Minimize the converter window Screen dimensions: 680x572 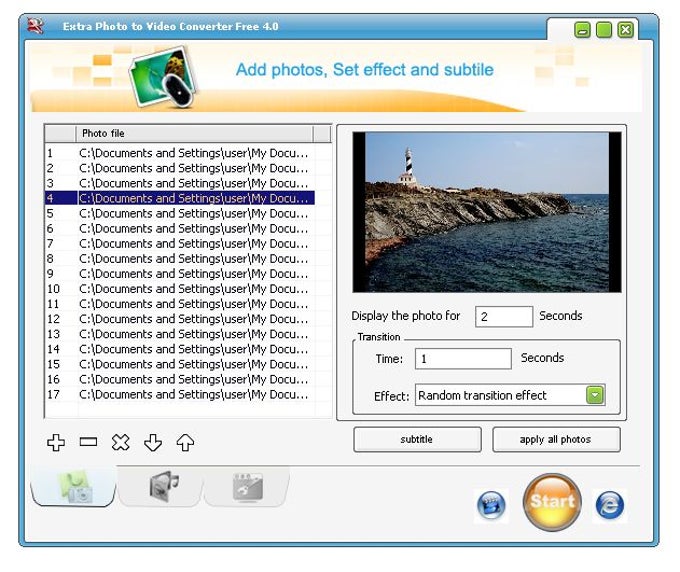pos(582,30)
